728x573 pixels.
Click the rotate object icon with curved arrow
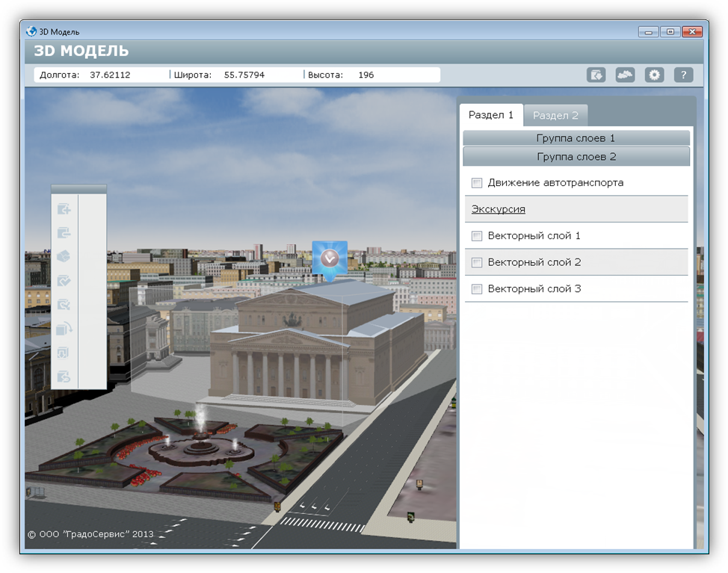pos(64,328)
